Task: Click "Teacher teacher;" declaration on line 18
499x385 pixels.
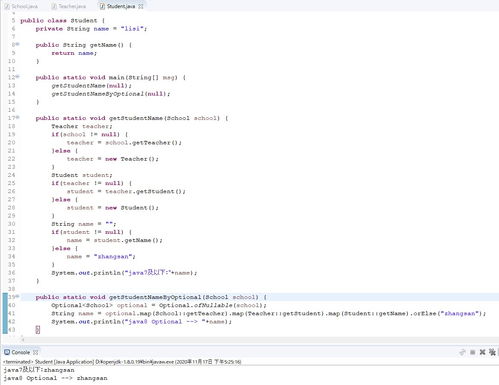Action: [x=82, y=126]
